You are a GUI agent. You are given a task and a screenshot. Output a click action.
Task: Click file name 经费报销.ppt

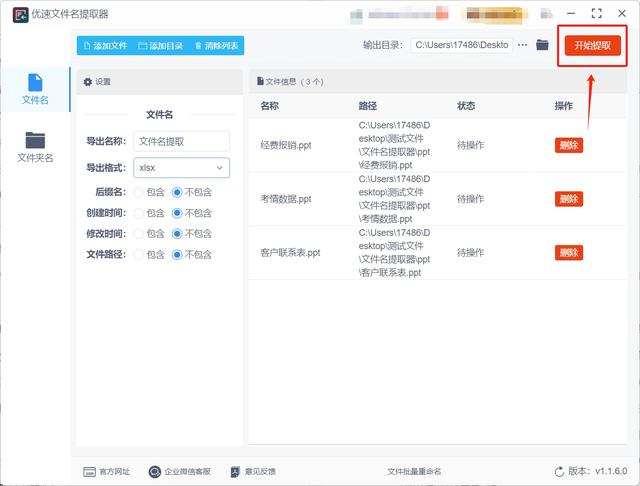tap(286, 145)
